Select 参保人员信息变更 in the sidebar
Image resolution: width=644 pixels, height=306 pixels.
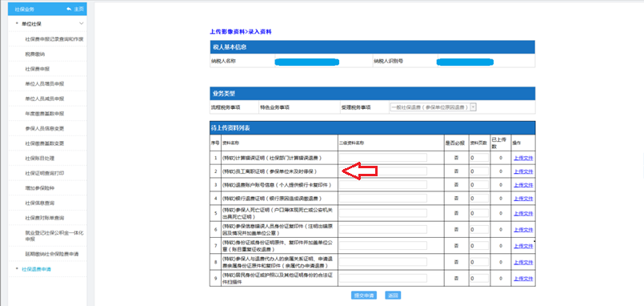[x=44, y=128]
